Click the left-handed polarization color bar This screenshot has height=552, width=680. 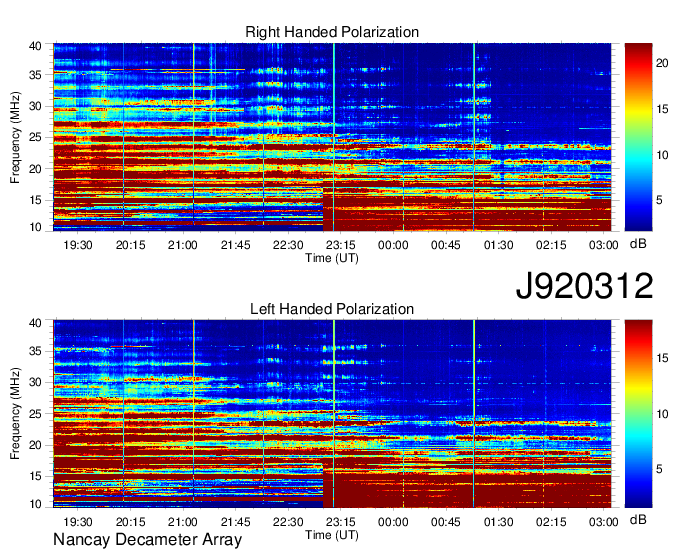[x=638, y=414]
